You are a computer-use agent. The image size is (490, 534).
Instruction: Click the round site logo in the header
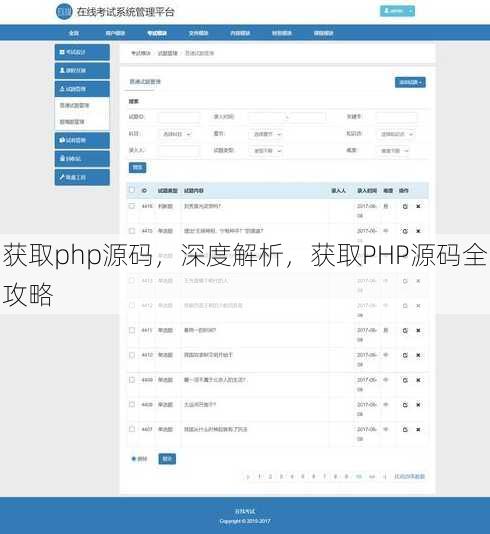point(64,12)
